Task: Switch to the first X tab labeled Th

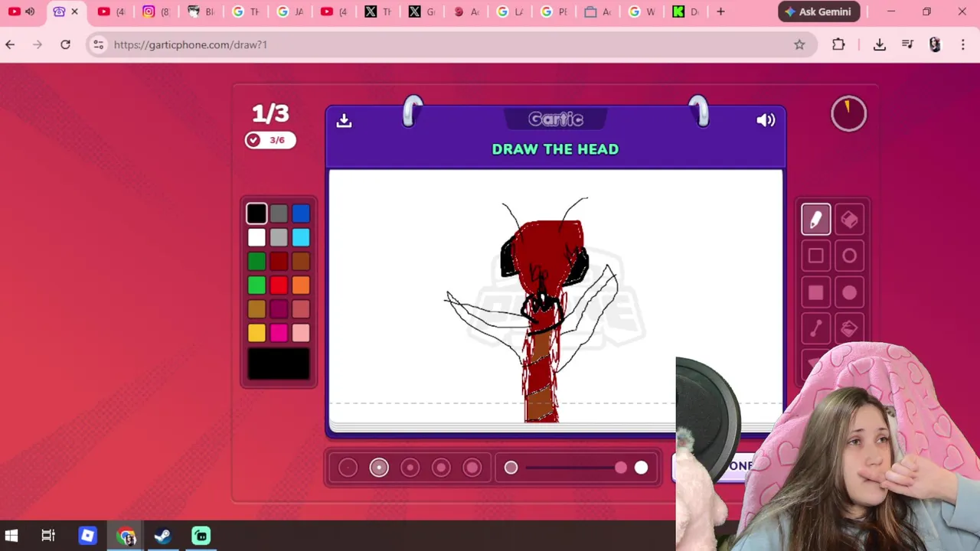Action: [x=378, y=11]
